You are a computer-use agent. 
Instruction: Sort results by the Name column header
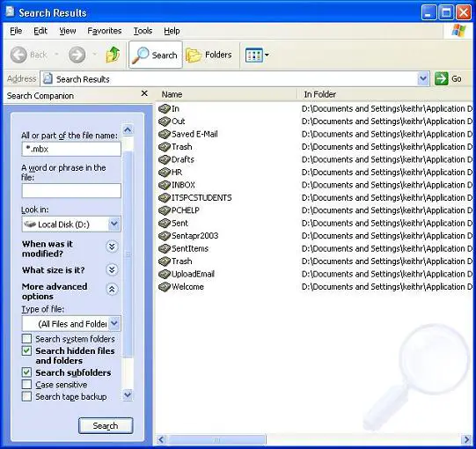(x=226, y=94)
